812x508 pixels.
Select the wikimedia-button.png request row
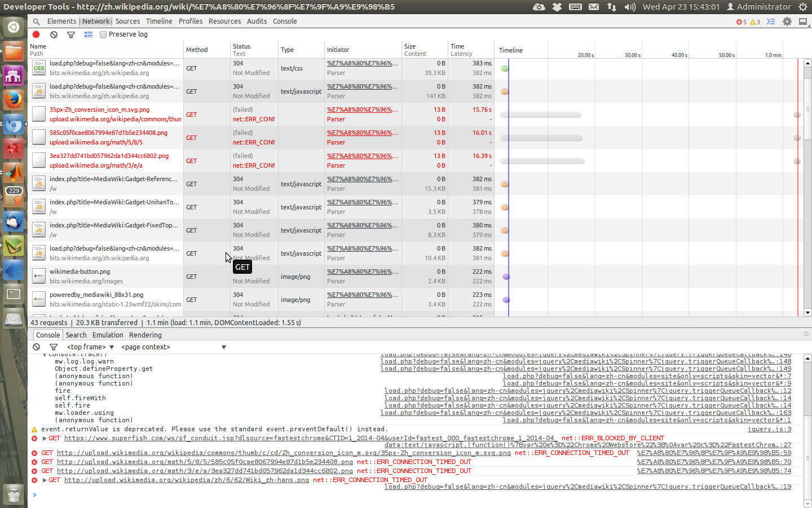(x=414, y=277)
